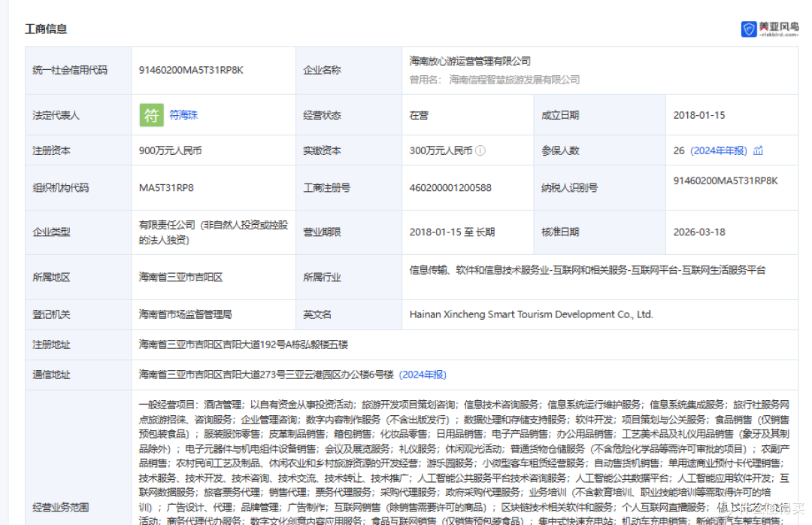Click the 组织机构代码 label cell
812x525 pixels.
pos(78,187)
